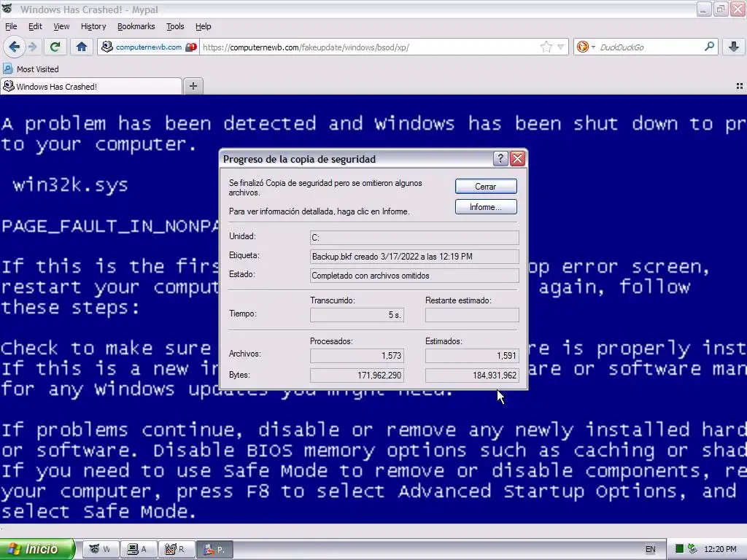Open the Most Visited bookmarks folder
Screen dimensions: 747x560
31,69
